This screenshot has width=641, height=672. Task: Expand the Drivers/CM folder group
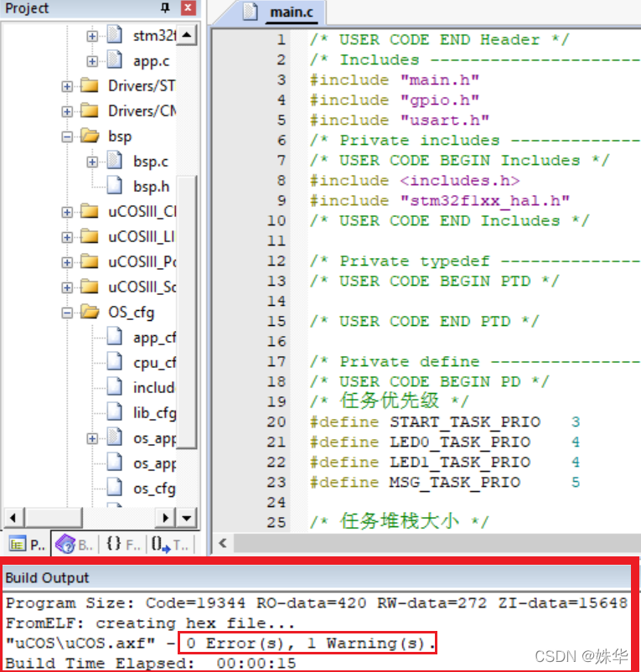67,111
